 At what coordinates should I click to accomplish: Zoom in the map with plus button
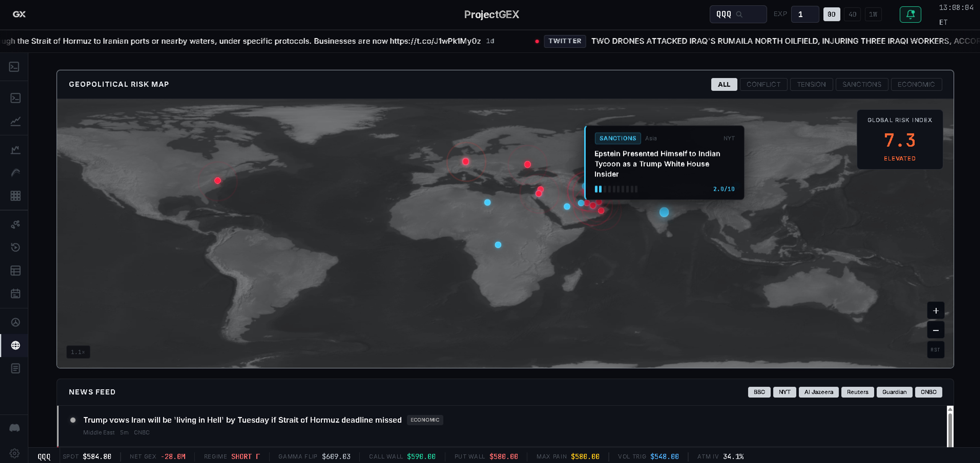[936, 311]
